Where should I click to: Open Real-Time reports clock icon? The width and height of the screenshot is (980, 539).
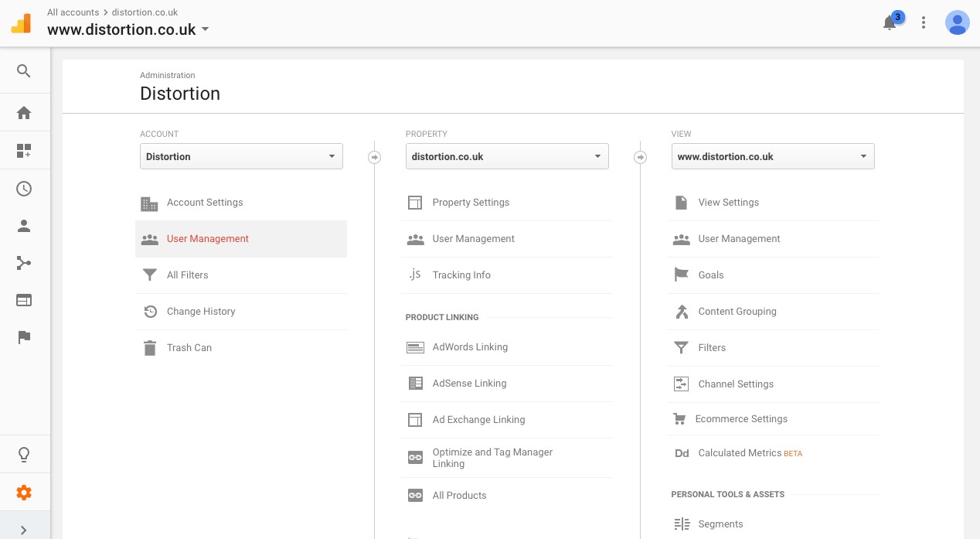pos(24,189)
